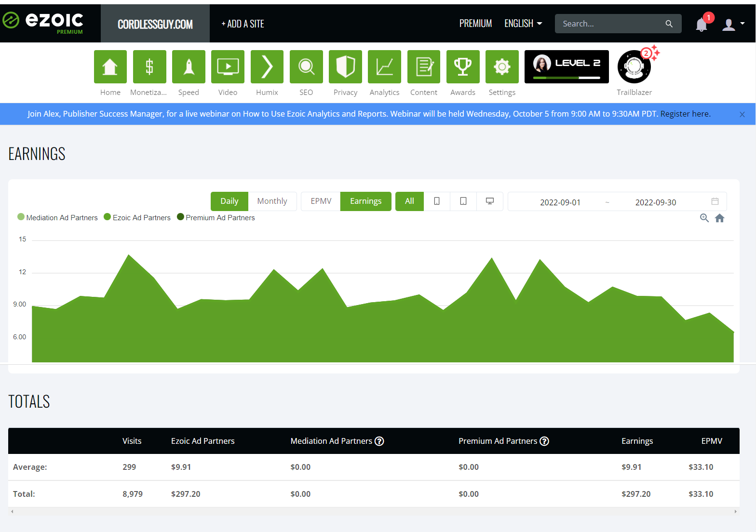Image resolution: width=756 pixels, height=532 pixels.
Task: Open the Settings gear icon
Action: tap(502, 66)
